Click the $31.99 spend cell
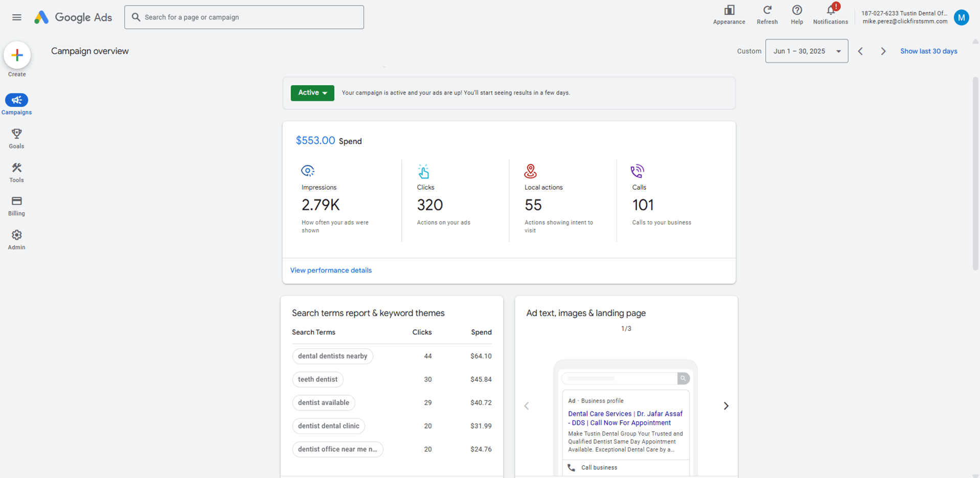The image size is (980, 478). coord(481,426)
